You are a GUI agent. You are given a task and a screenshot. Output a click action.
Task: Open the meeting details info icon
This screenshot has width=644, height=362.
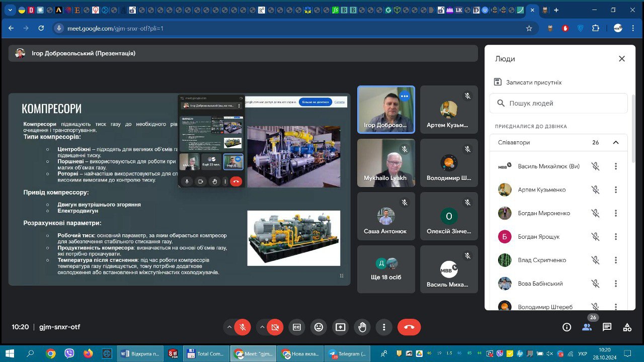point(567,327)
